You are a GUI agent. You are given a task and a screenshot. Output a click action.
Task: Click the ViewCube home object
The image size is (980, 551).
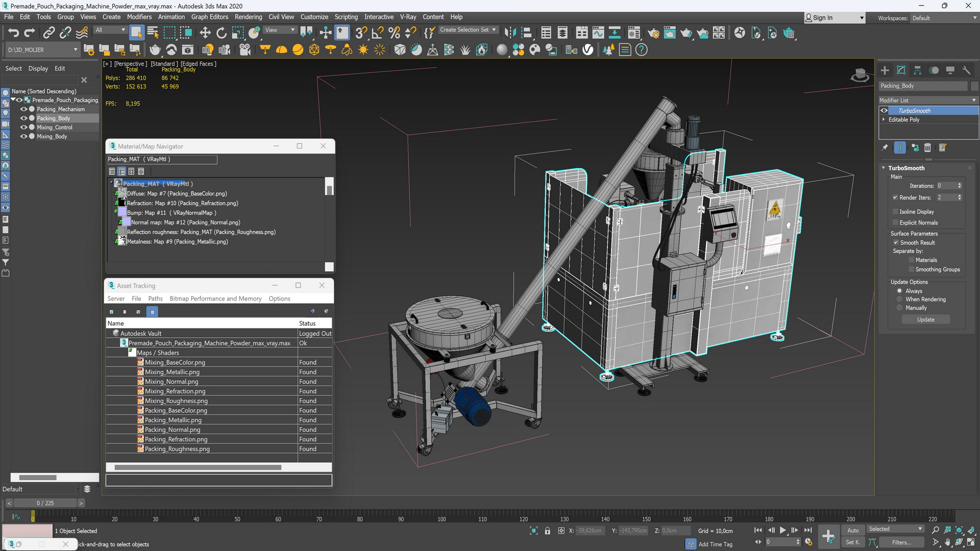tap(860, 75)
